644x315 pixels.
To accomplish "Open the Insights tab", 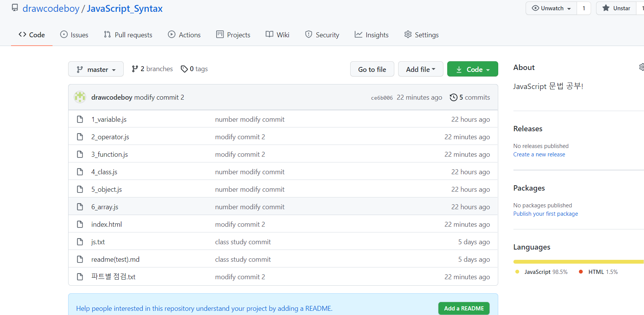I will point(371,35).
